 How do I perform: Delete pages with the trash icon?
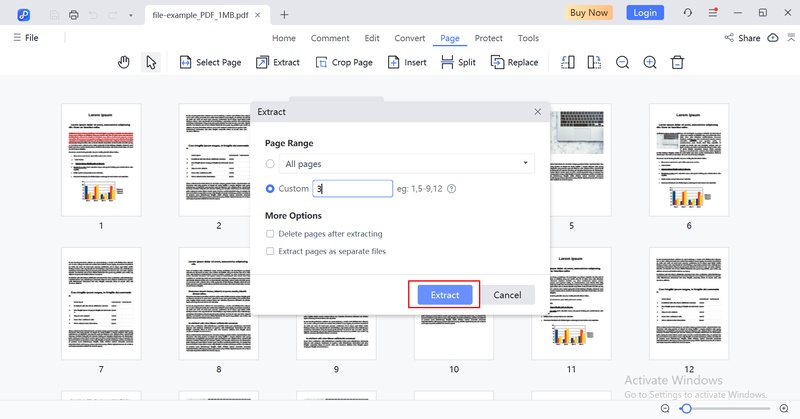point(677,62)
